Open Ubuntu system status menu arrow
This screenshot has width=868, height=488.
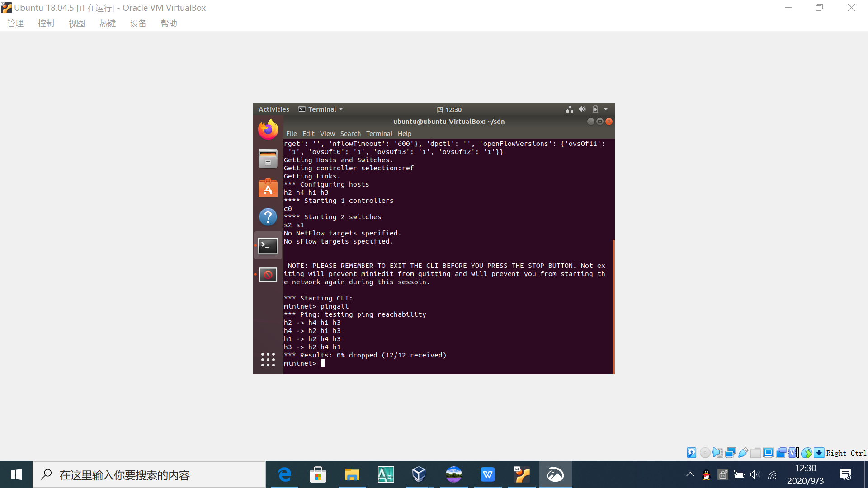tap(606, 109)
